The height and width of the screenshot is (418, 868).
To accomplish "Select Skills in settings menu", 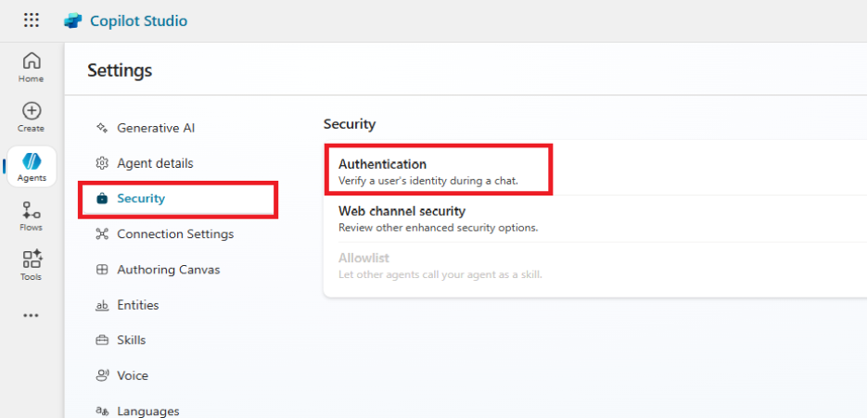I will (x=131, y=340).
